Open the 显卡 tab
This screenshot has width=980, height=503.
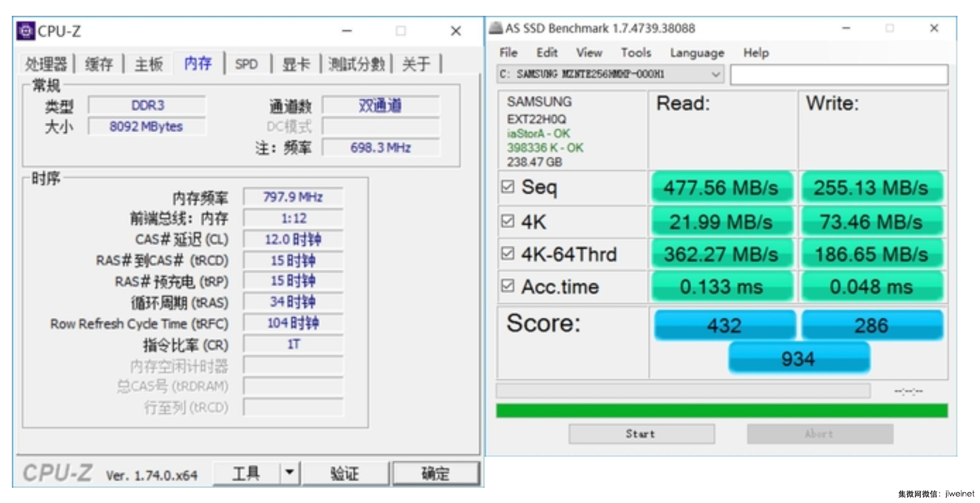click(x=296, y=64)
